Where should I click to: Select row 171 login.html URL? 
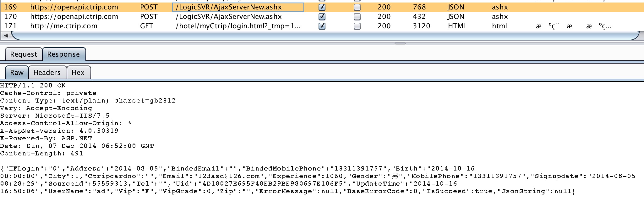[x=238, y=26]
